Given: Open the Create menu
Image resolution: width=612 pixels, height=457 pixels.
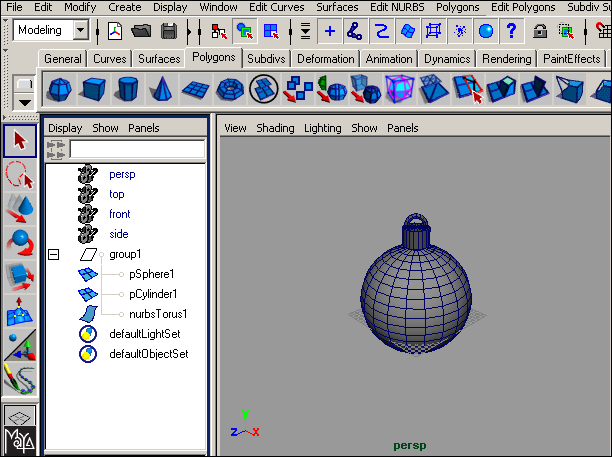Looking at the screenshot, I should 125,7.
